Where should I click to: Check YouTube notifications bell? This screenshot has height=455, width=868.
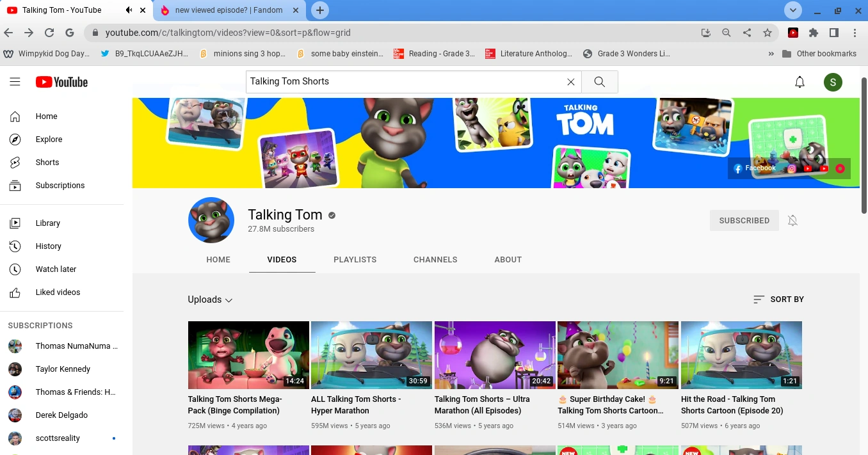(x=800, y=82)
